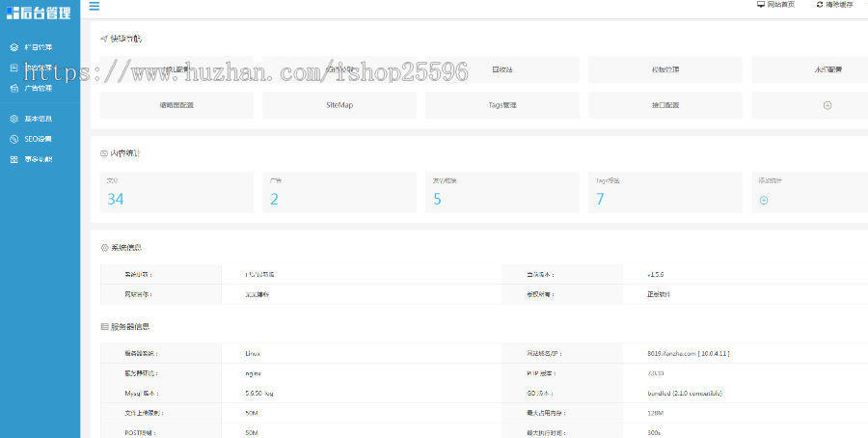Image resolution: width=868 pixels, height=438 pixels.
Task: Open the Tags管理 quick-nav shortcut
Action: (x=502, y=105)
